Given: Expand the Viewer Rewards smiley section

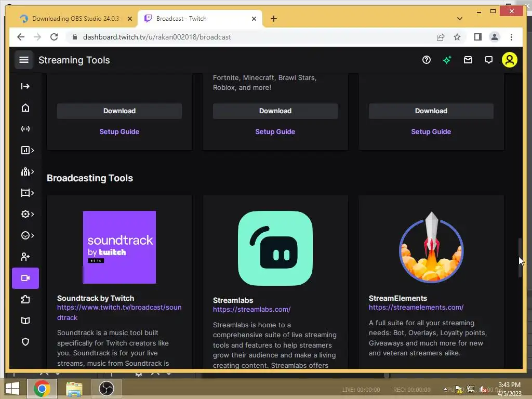Looking at the screenshot, I should pos(27,235).
